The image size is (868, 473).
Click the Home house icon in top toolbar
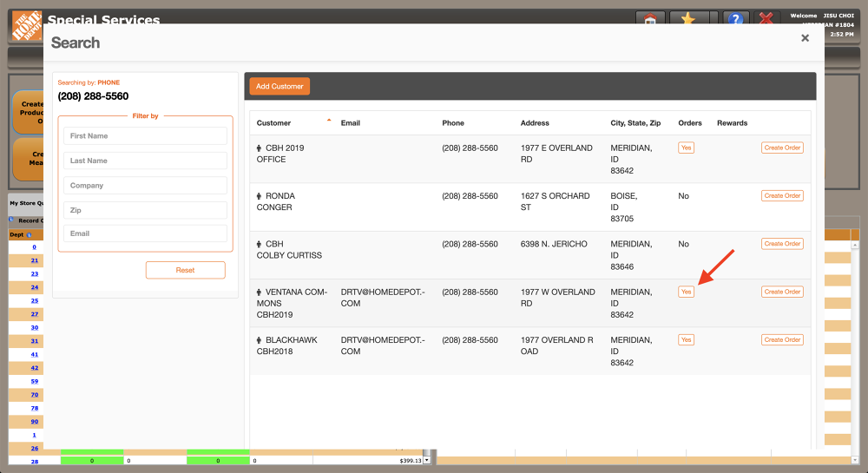[650, 18]
